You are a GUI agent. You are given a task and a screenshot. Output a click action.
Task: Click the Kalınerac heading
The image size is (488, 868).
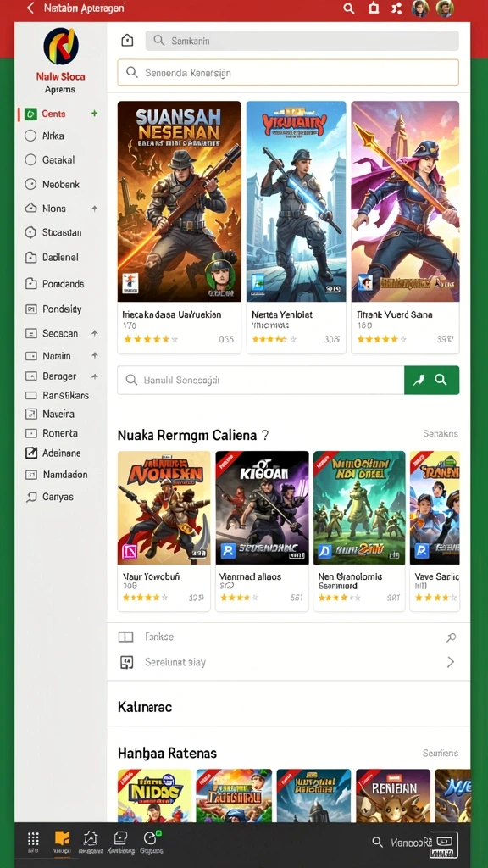tap(145, 707)
